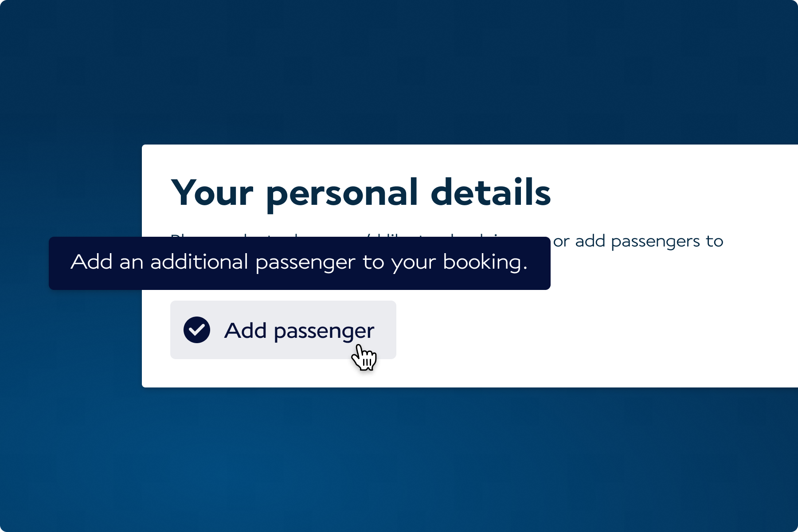The image size is (798, 532).
Task: Click the 'or add passengers to' text
Action: [x=638, y=241]
